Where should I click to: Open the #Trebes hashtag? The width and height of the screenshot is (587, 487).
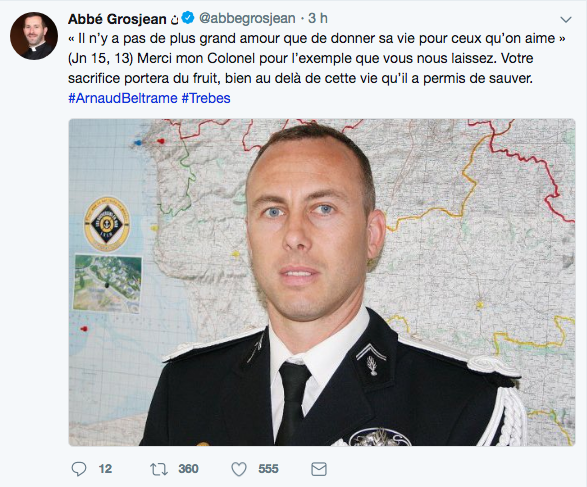click(x=206, y=98)
